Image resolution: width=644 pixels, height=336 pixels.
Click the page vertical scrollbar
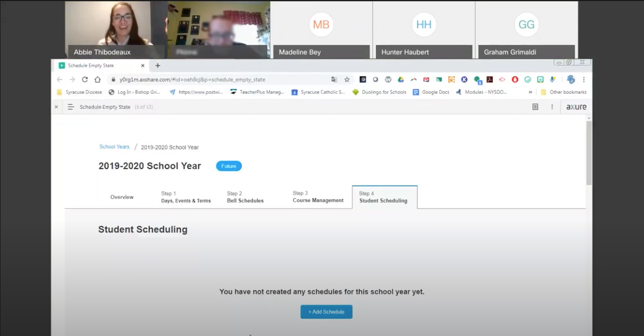pyautogui.click(x=589, y=153)
